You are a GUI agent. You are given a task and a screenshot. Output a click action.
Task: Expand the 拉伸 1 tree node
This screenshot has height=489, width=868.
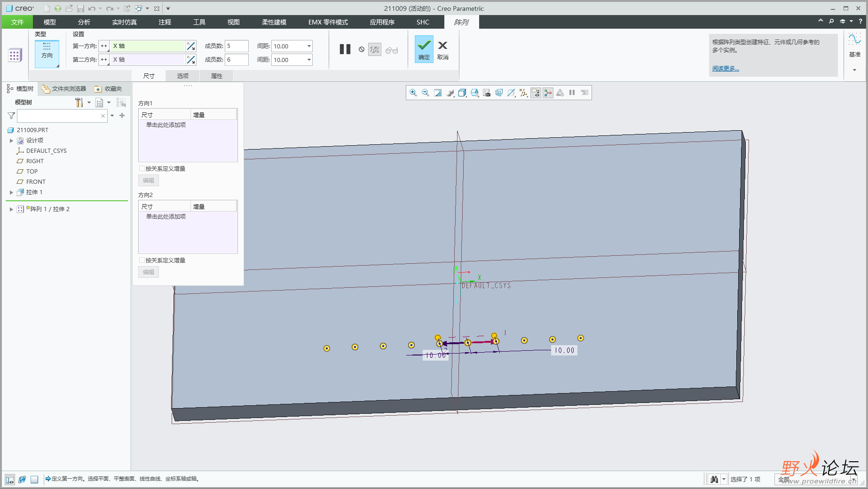11,192
